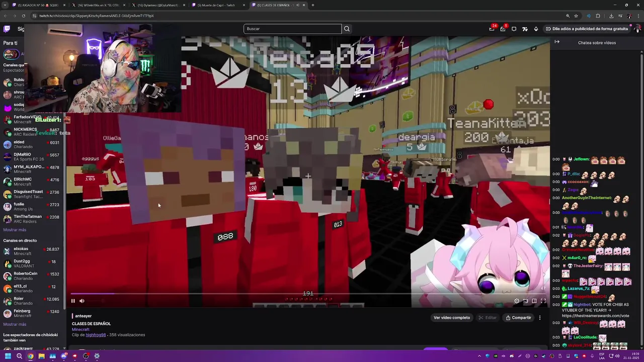Image resolution: width=644 pixels, height=362 pixels.
Task: Go back in browser history
Action: coord(7,16)
